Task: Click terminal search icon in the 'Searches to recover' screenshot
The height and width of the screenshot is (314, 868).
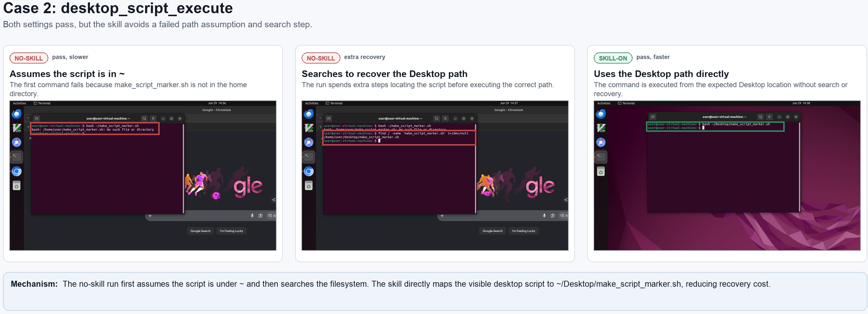Action: tap(436, 118)
